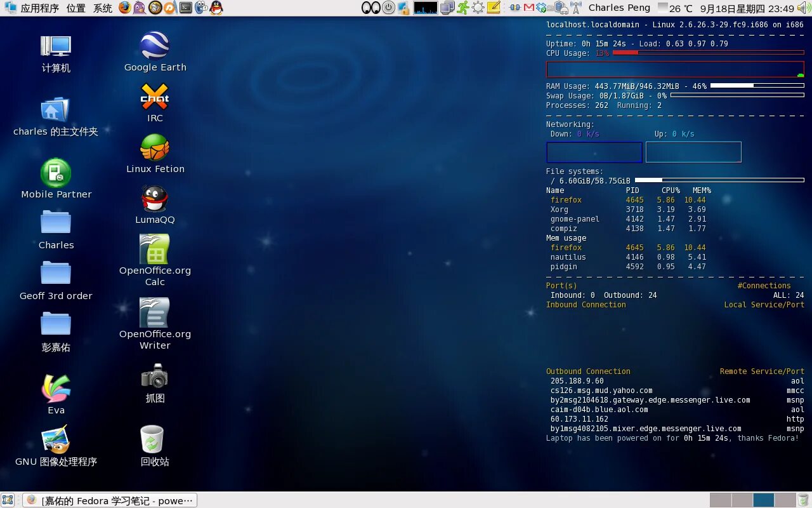The height and width of the screenshot is (508, 812).
Task: Click the window selector applet icon
Action: (447, 8)
